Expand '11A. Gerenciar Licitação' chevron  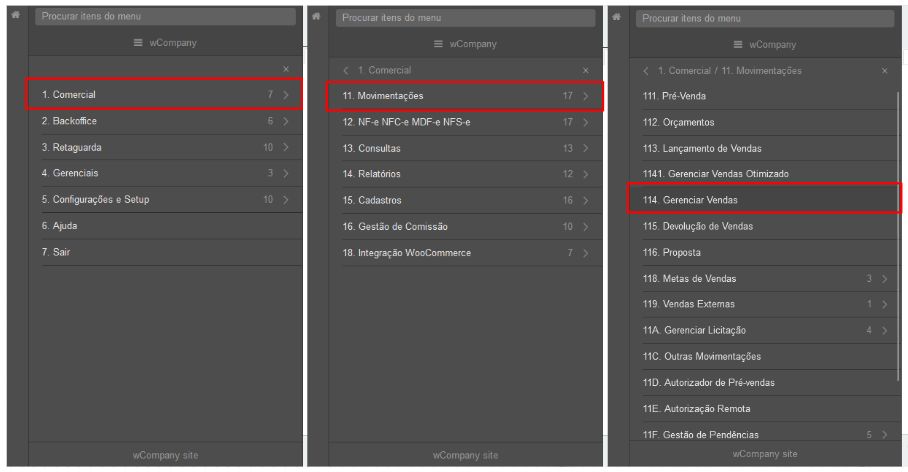(x=884, y=330)
